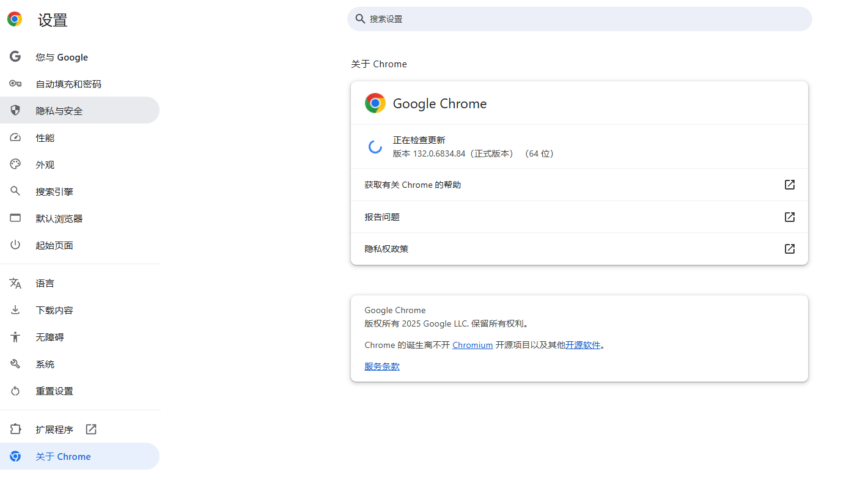Click the palette icon for 外观

(x=15, y=165)
